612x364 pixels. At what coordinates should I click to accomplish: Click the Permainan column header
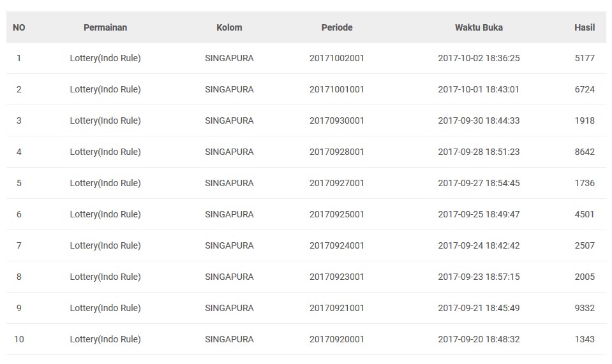point(105,27)
